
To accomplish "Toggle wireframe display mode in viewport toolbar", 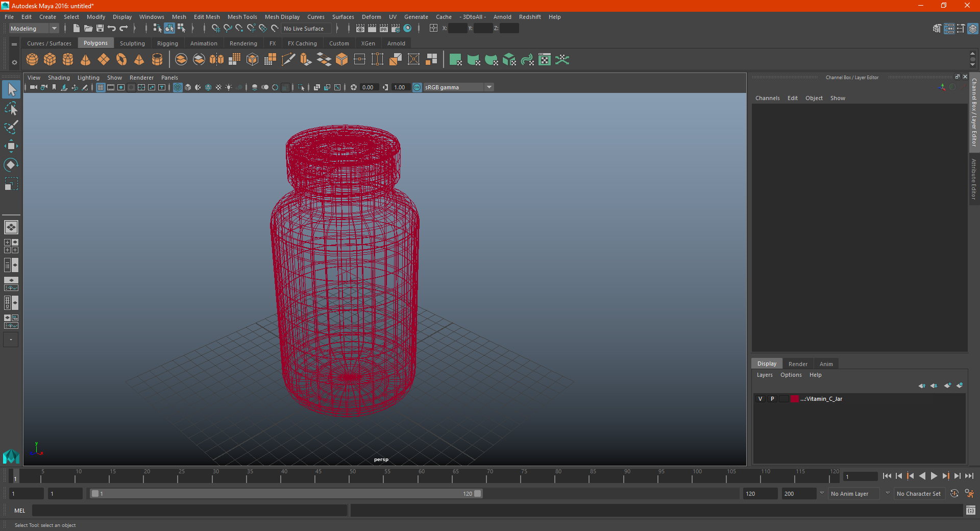I will (178, 87).
